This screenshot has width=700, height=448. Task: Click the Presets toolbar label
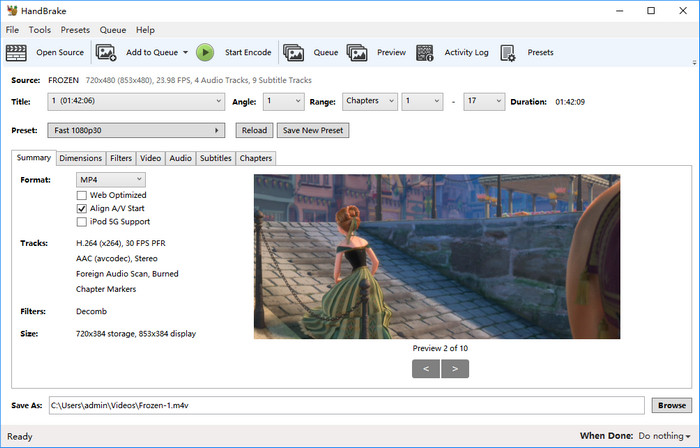[540, 52]
